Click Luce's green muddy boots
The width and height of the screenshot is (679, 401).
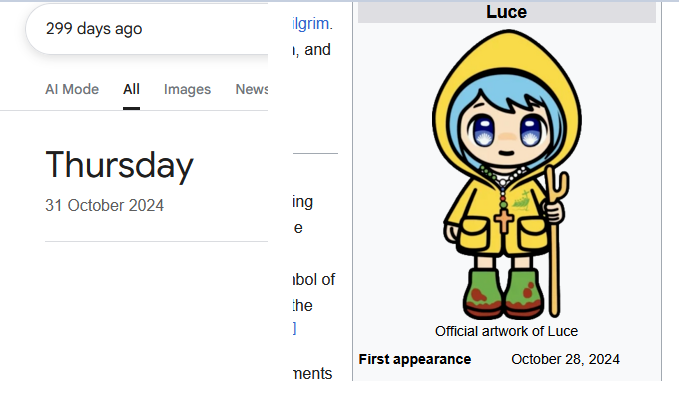tap(505, 292)
